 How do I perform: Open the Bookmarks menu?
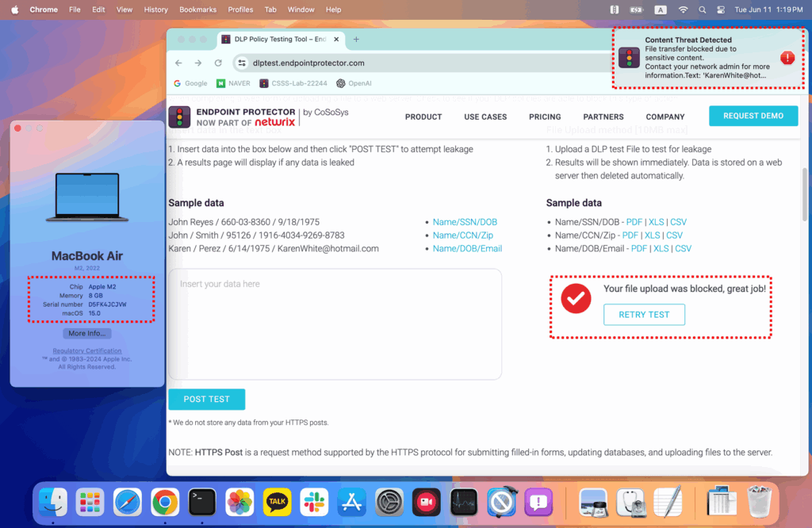197,10
